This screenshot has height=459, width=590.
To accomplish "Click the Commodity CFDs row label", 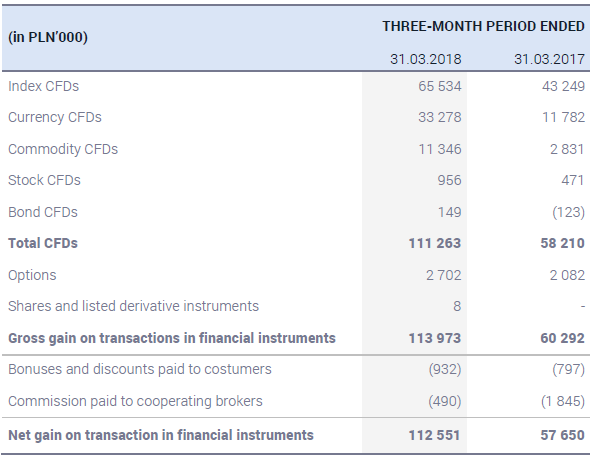I will [63, 149].
